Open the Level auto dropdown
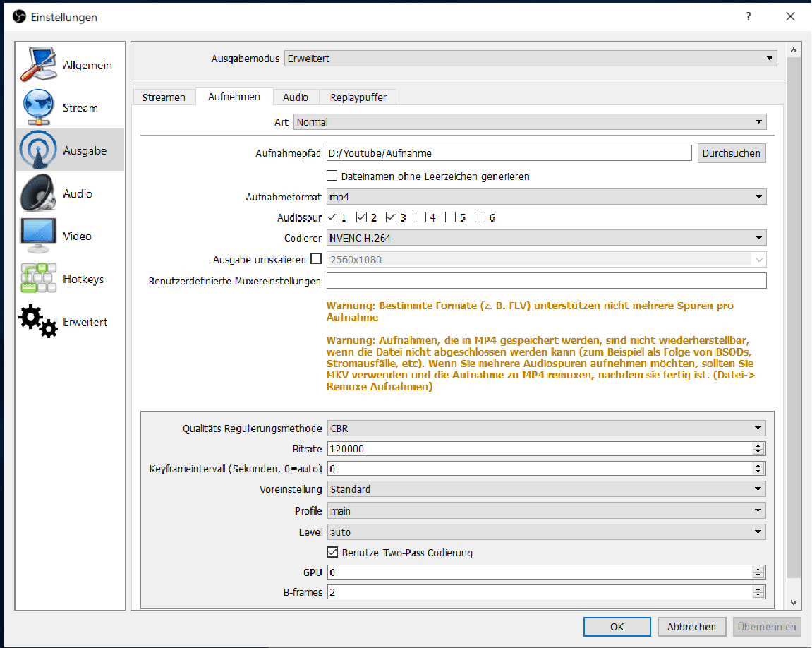The width and height of the screenshot is (812, 648). (546, 532)
